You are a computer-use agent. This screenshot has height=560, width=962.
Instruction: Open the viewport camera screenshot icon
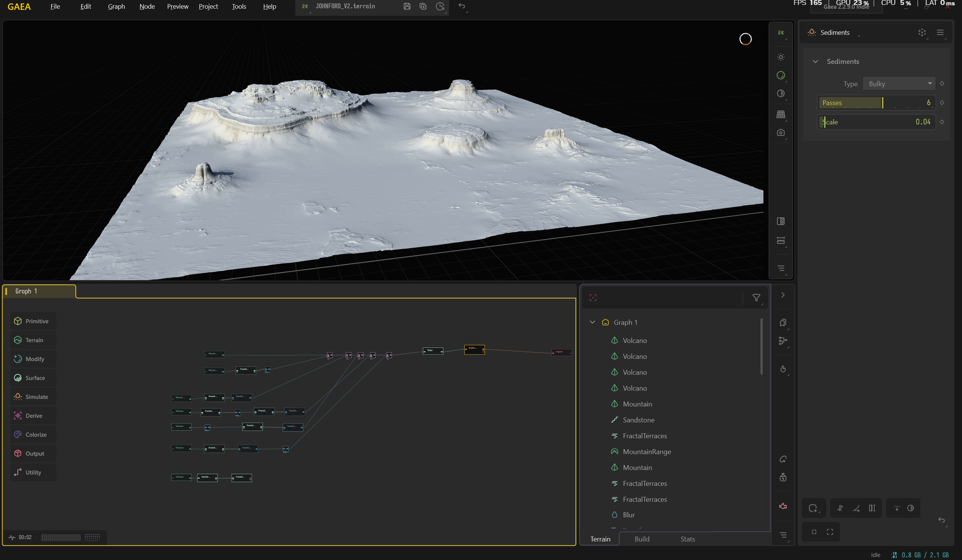pyautogui.click(x=780, y=133)
